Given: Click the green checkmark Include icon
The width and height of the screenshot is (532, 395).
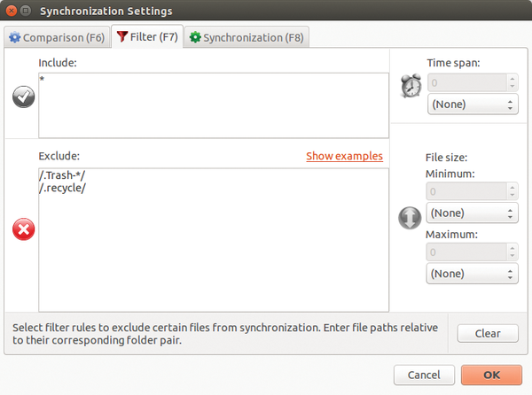Looking at the screenshot, I should coord(23,97).
